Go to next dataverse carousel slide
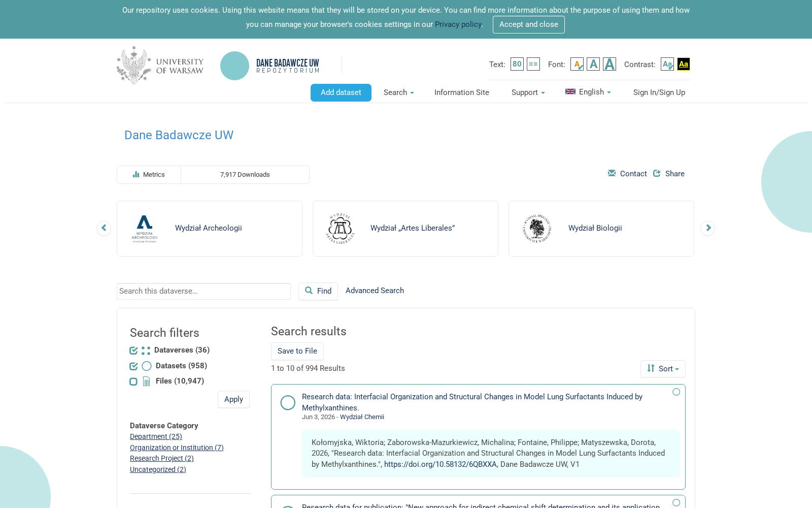812x508 pixels. [707, 228]
